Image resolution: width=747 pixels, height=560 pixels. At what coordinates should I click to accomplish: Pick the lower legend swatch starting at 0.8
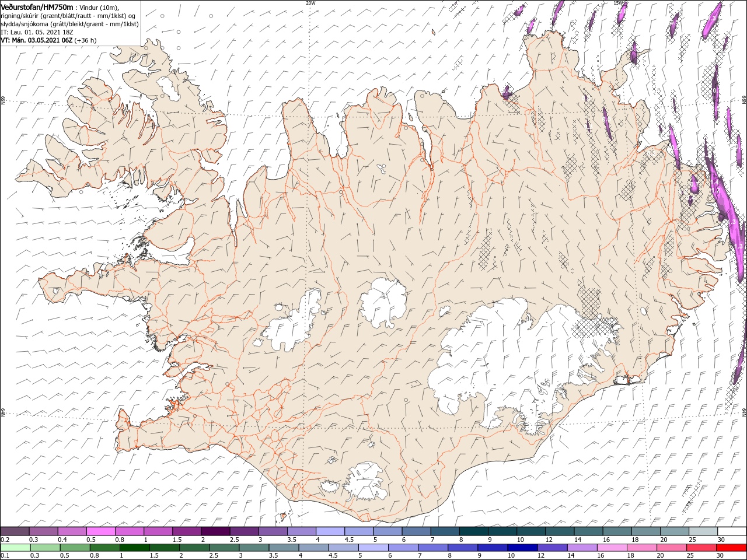[x=104, y=548]
